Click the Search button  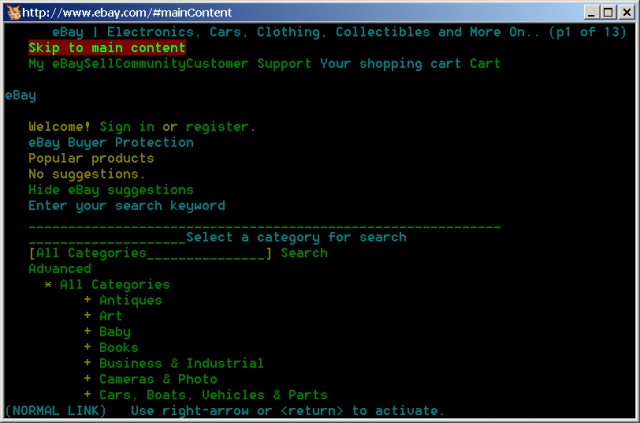[304, 254]
